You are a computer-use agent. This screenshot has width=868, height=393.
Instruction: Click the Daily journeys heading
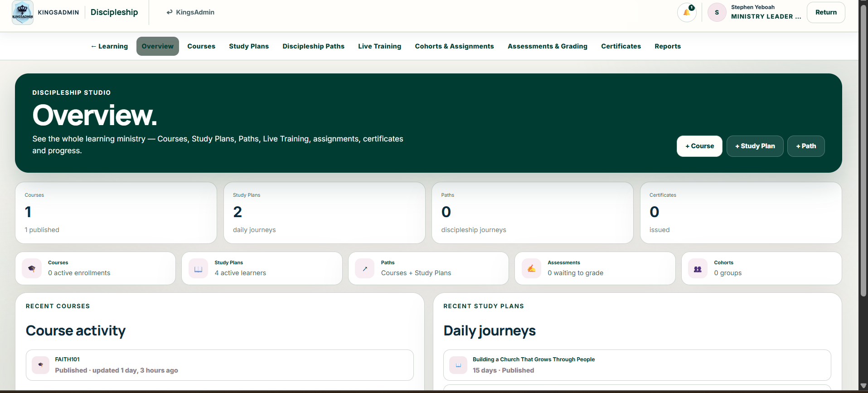pos(490,330)
